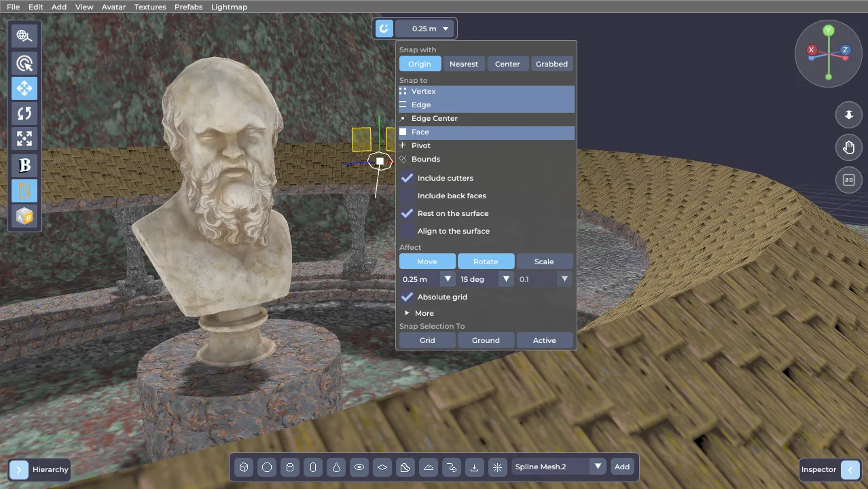Toggle Move in Affect section
The height and width of the screenshot is (489, 868).
tap(427, 261)
